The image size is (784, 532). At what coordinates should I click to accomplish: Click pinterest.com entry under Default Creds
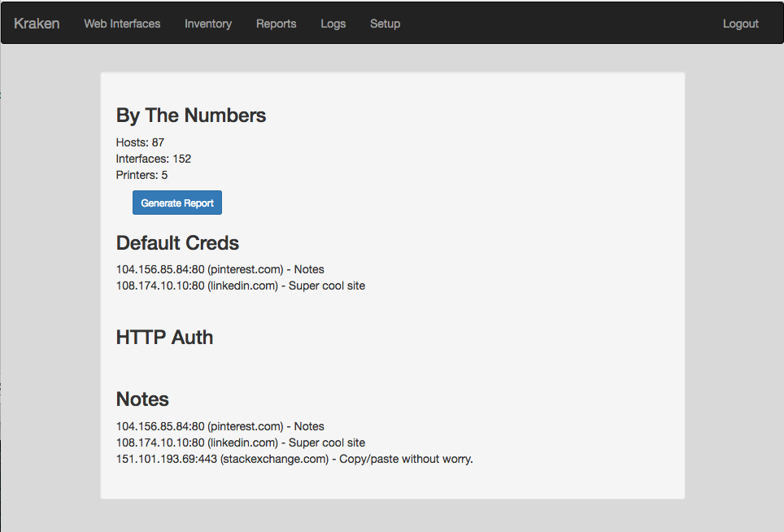pyautogui.click(x=220, y=269)
